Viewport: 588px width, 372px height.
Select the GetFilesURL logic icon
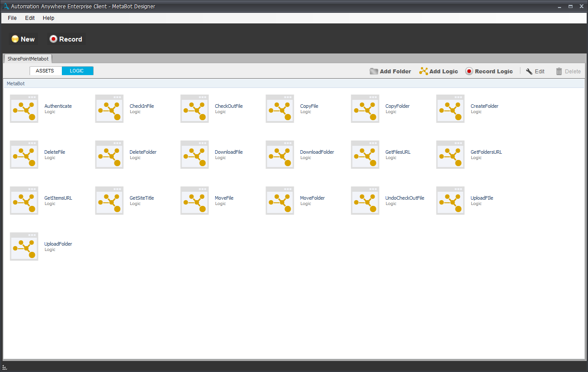click(x=365, y=155)
